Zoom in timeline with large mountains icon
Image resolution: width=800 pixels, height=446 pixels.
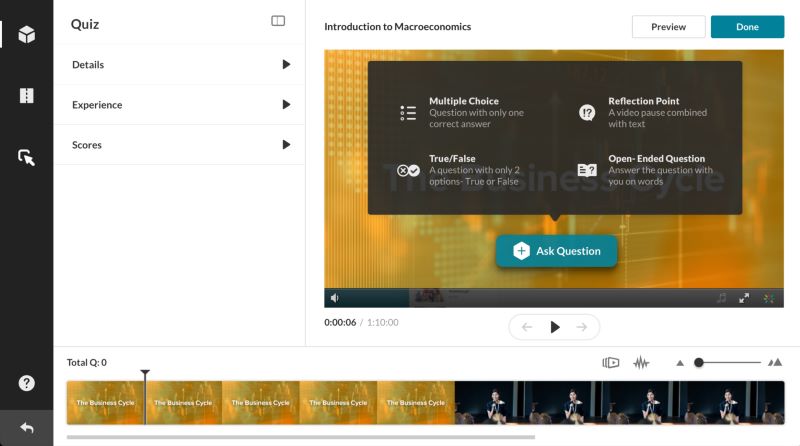click(775, 362)
